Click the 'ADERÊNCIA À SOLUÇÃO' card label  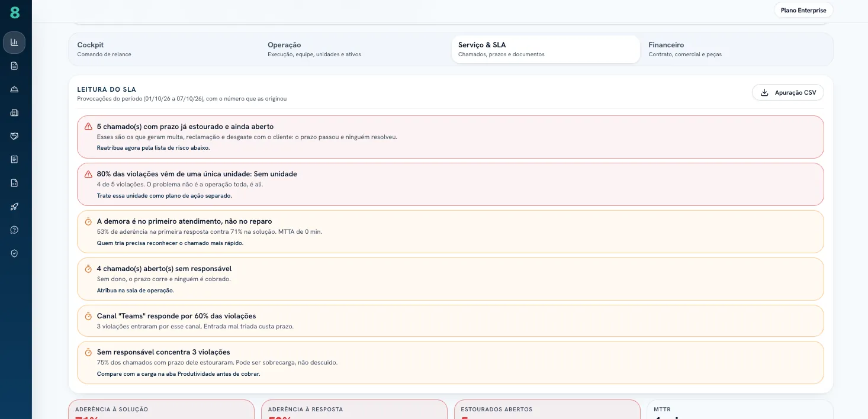[112, 410]
